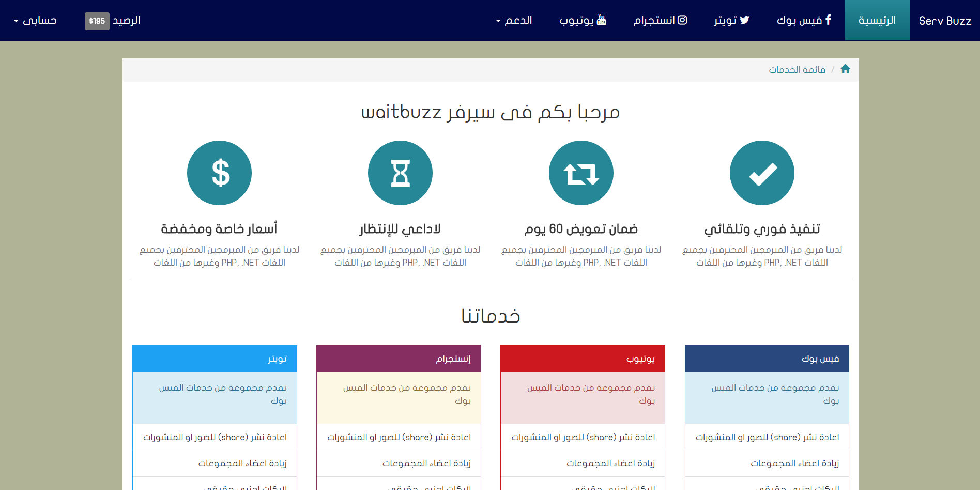Click زيادة اعضاء المجموعات in يوتيوب card
The image size is (980, 490).
point(583,463)
